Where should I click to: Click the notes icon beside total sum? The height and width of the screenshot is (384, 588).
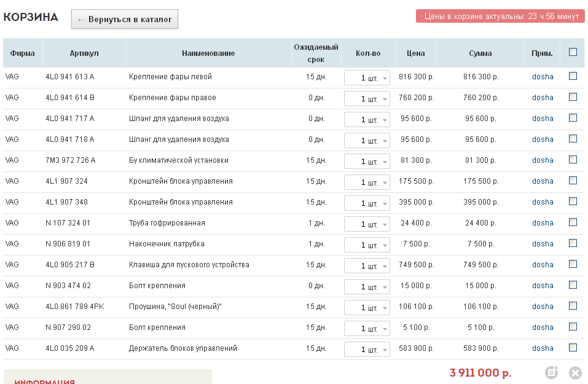point(552,372)
